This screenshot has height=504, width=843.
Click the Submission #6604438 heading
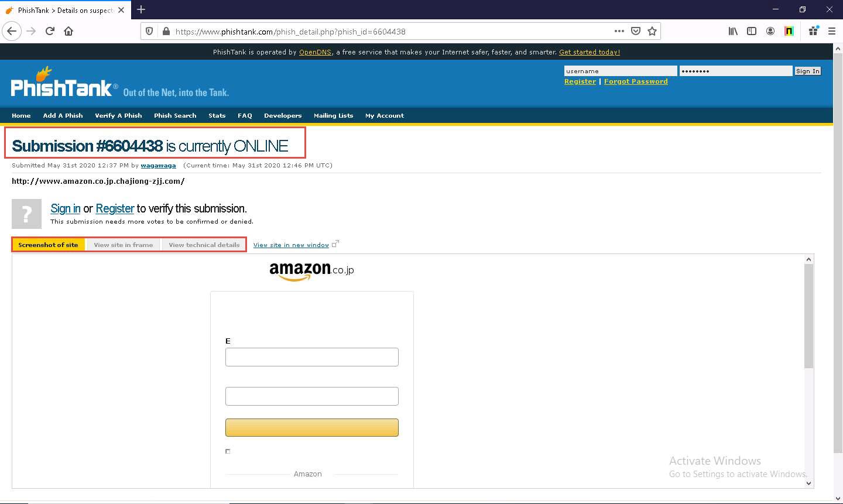(x=150, y=146)
